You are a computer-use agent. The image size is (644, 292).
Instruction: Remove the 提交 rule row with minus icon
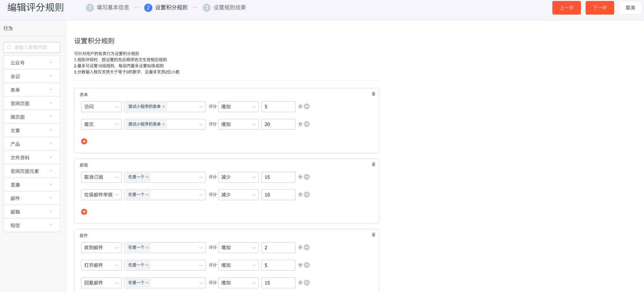307,124
